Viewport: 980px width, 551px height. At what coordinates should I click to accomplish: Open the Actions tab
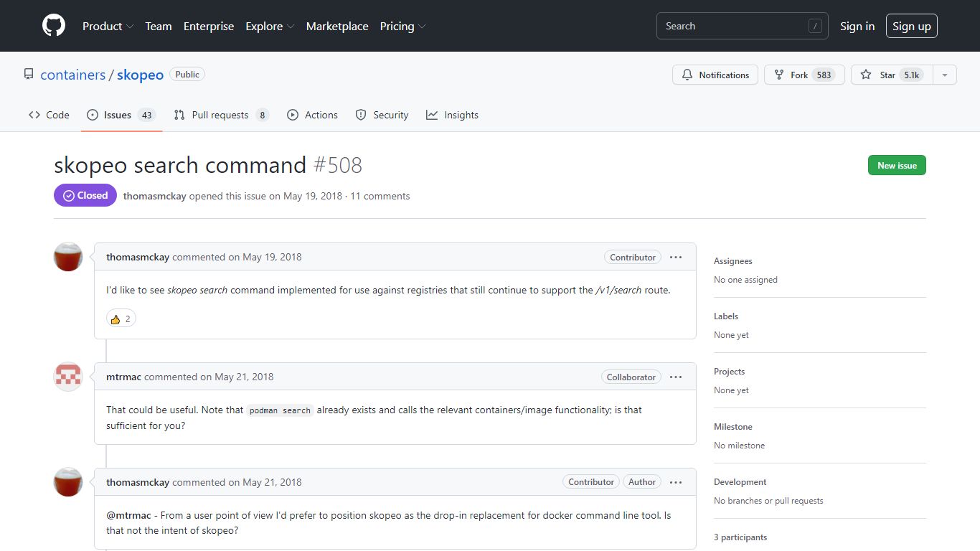coord(312,115)
